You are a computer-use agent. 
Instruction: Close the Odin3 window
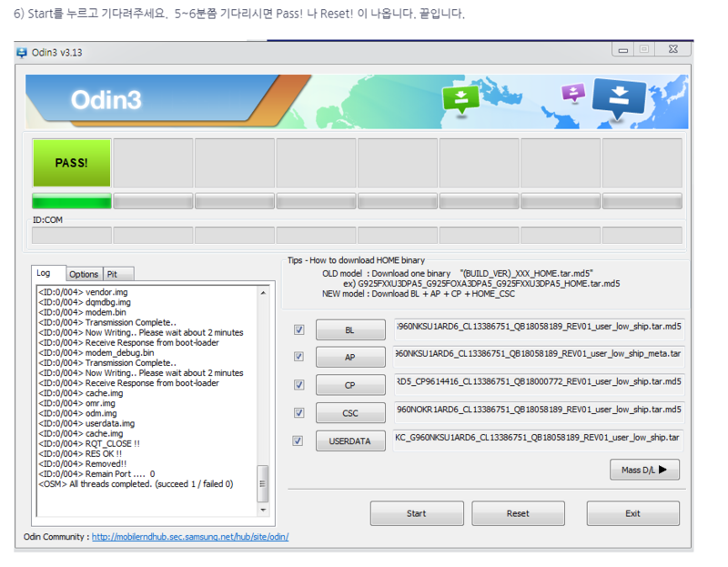[x=672, y=49]
